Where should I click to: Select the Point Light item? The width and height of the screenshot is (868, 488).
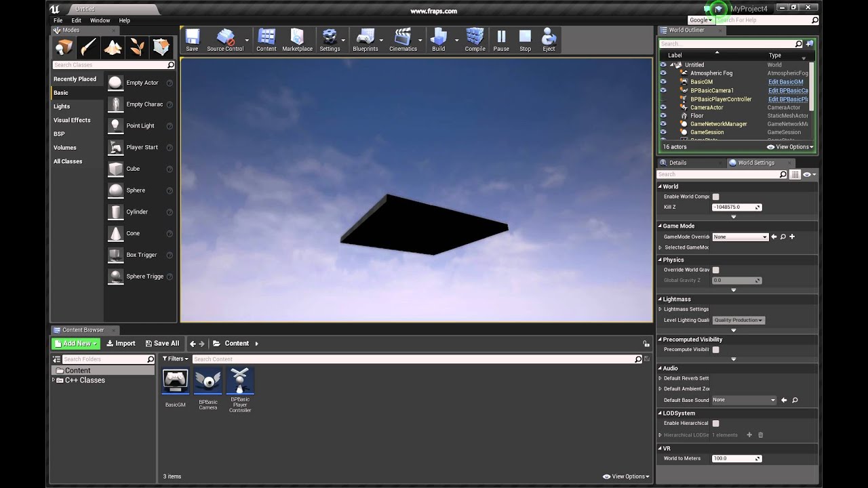click(140, 125)
